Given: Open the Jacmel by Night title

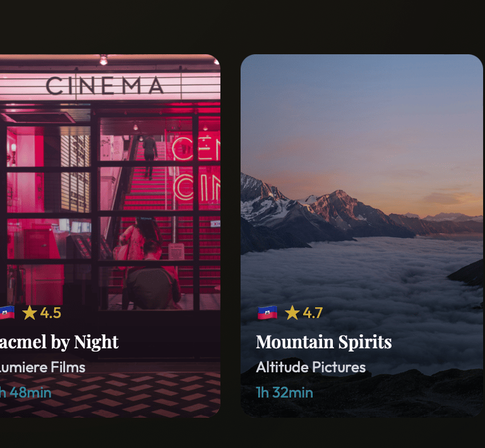Looking at the screenshot, I should [59, 343].
